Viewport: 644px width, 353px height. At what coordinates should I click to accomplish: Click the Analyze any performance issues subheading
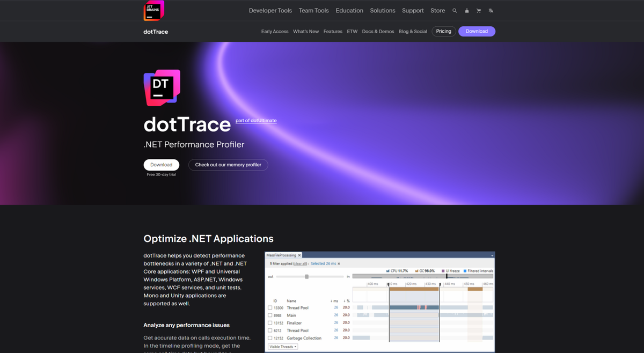[186, 325]
